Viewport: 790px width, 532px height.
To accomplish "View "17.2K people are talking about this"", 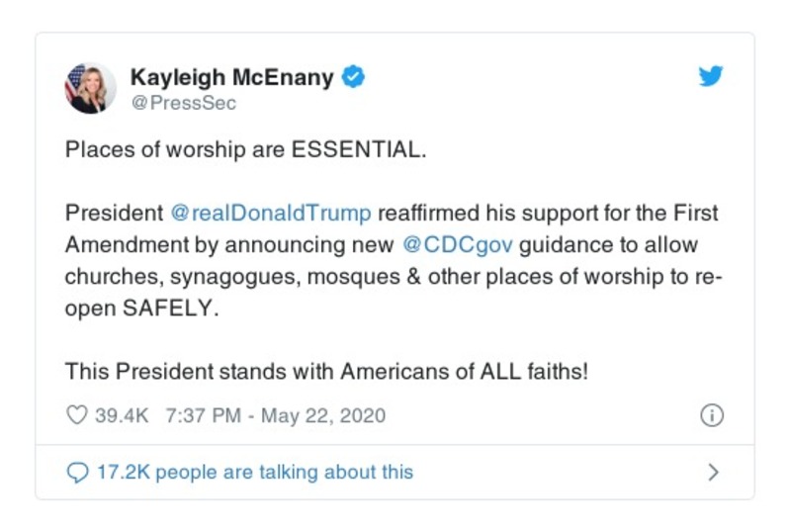I will click(254, 473).
